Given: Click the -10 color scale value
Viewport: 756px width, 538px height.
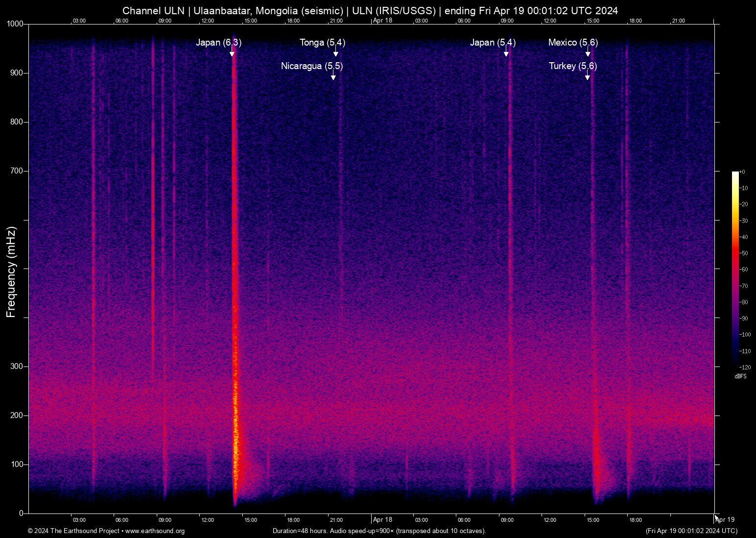Looking at the screenshot, I should (x=744, y=188).
